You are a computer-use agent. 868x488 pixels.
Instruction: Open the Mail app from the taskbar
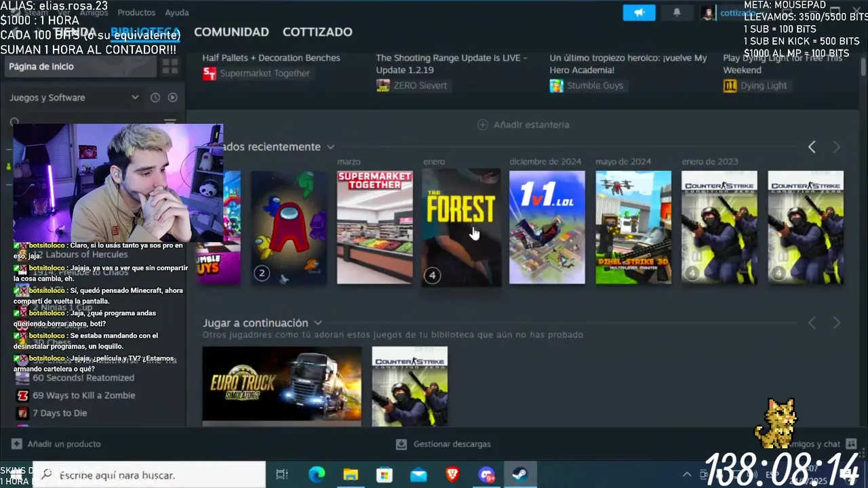tap(418, 475)
